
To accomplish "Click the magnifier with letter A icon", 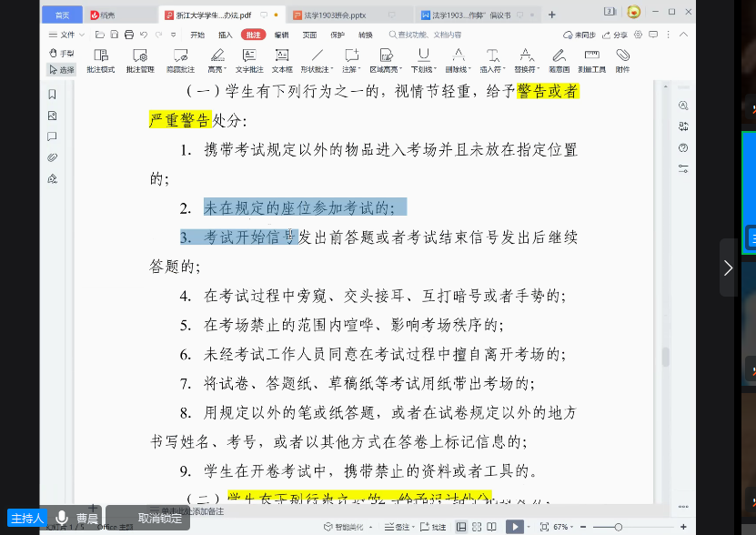I will click(683, 106).
